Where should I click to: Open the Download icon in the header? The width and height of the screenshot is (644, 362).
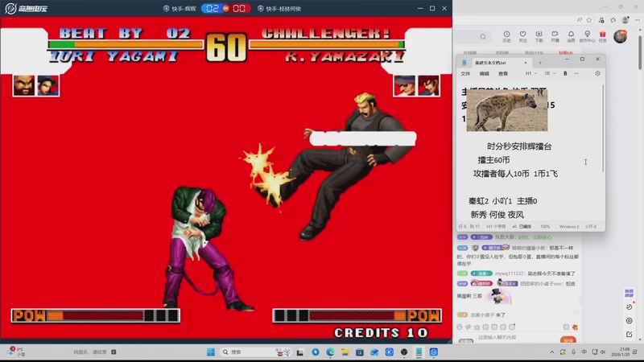539,36
